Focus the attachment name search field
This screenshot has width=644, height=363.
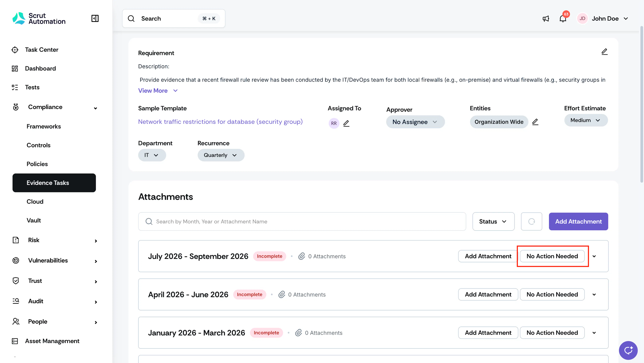302,221
